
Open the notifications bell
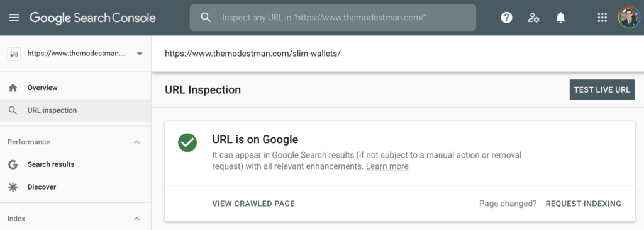[560, 18]
